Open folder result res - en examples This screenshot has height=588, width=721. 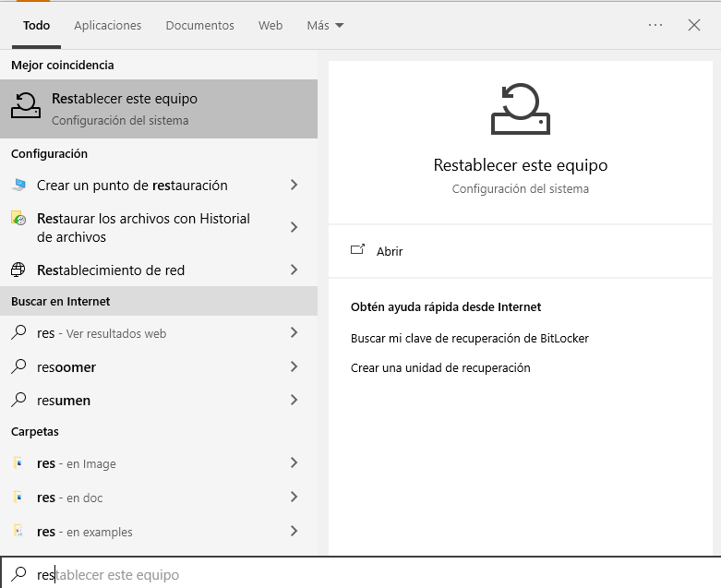pos(159,531)
